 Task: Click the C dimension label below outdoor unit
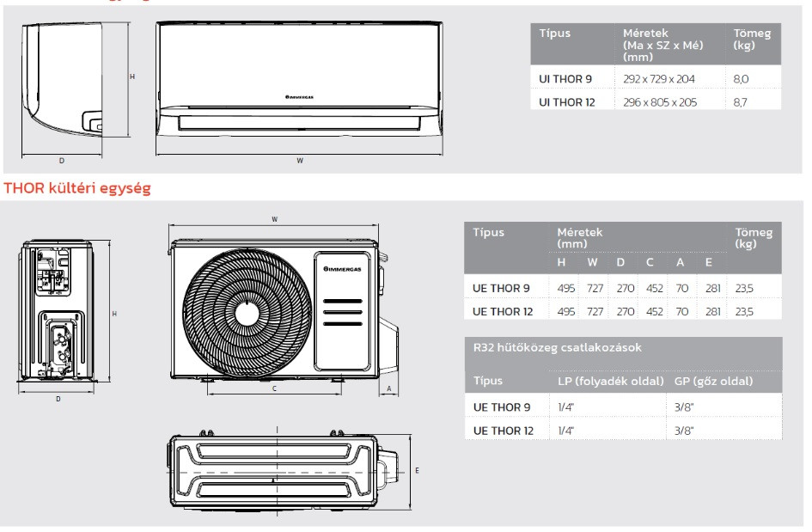(x=273, y=388)
